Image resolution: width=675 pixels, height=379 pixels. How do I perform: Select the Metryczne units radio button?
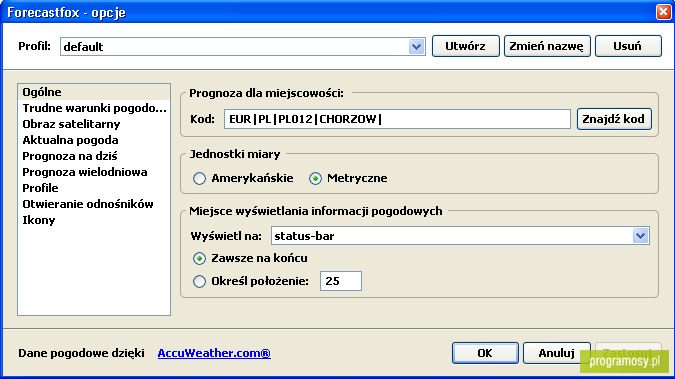(315, 178)
